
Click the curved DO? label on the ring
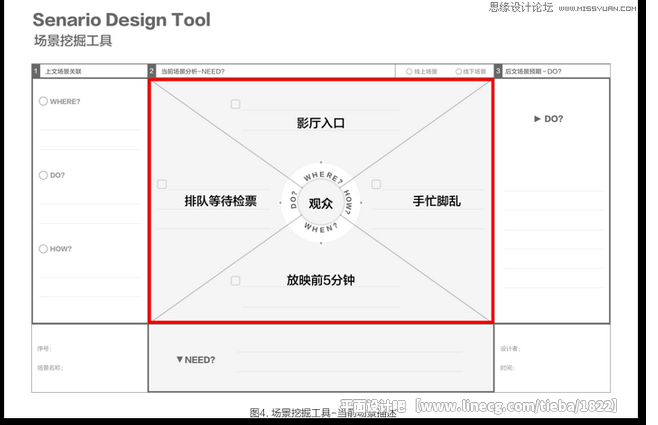pos(293,200)
